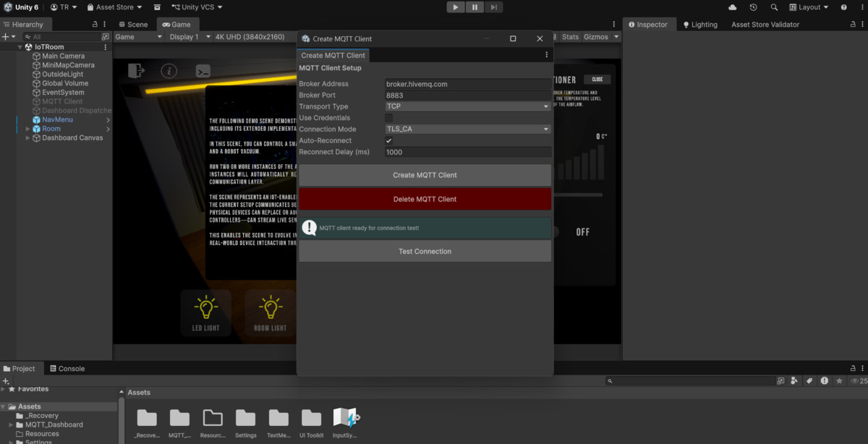Image resolution: width=868 pixels, height=444 pixels.
Task: Click the Room Light button
Action: (x=270, y=313)
